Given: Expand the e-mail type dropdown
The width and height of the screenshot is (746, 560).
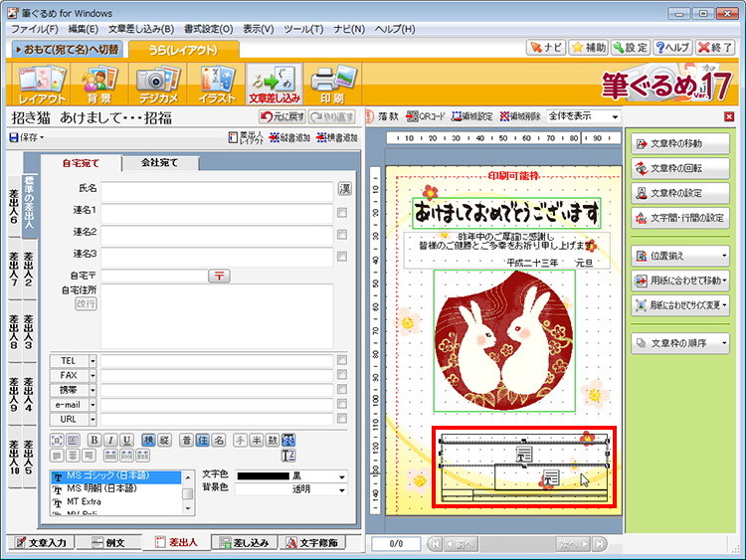Looking at the screenshot, I should pos(93,406).
